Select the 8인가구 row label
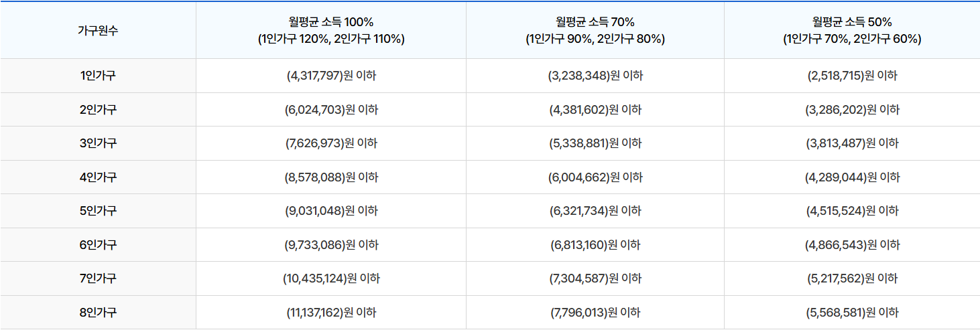The height and width of the screenshot is (330, 980). (x=98, y=313)
